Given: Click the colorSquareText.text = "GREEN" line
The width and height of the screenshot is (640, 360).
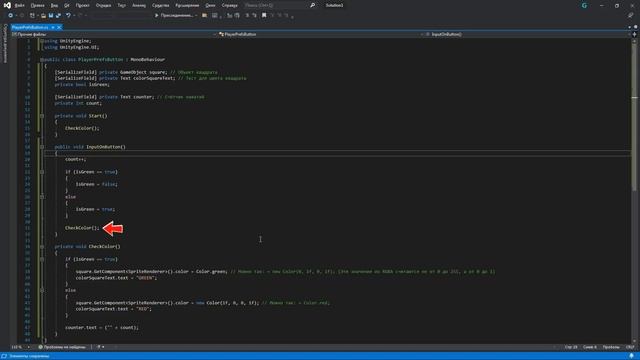Looking at the screenshot, I should pyautogui.click(x=116, y=278).
